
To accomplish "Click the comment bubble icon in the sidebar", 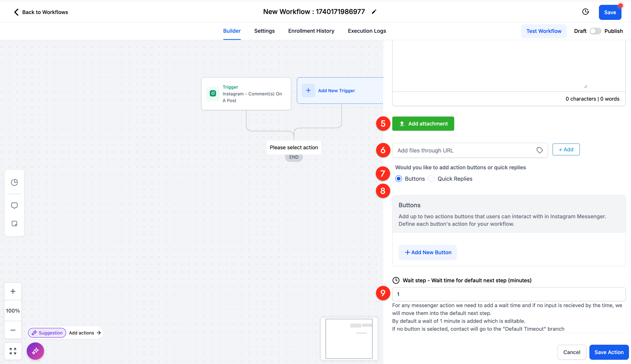I will click(14, 206).
